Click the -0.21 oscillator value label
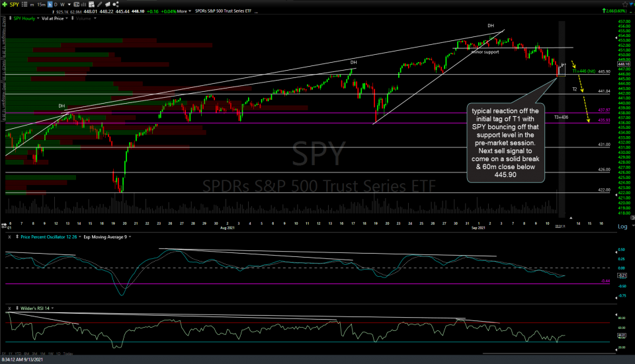The image size is (635, 364). point(622,275)
